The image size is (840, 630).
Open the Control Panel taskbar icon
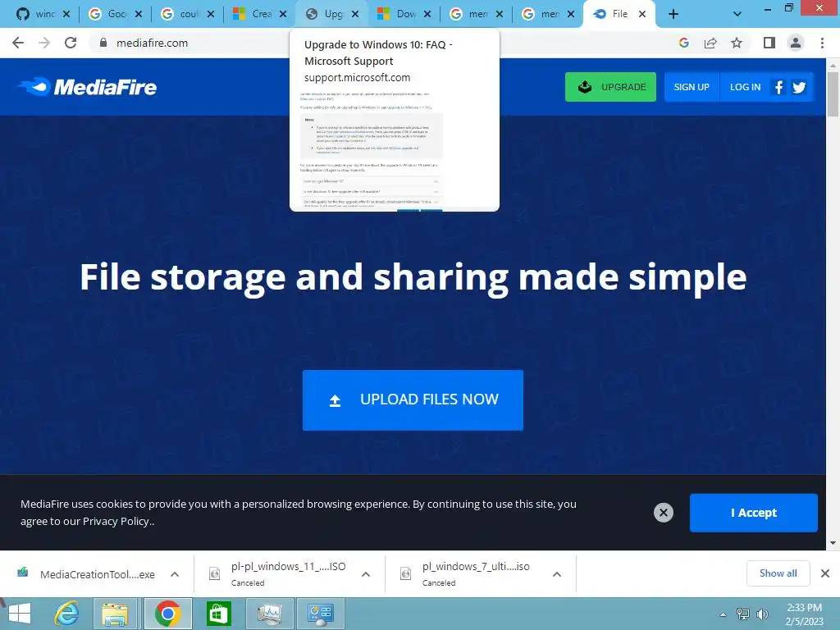click(x=321, y=614)
